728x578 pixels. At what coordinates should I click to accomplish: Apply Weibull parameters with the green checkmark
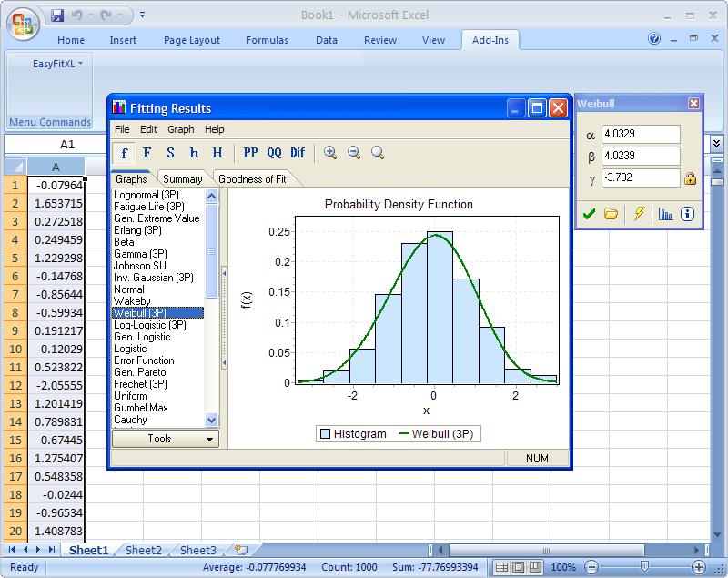(x=589, y=214)
